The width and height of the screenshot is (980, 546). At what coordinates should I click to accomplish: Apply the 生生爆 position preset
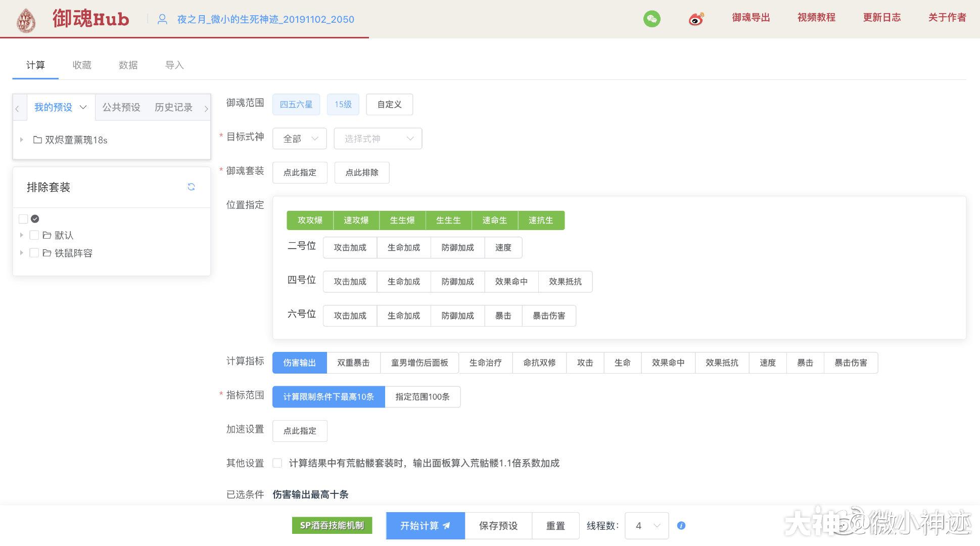point(402,220)
